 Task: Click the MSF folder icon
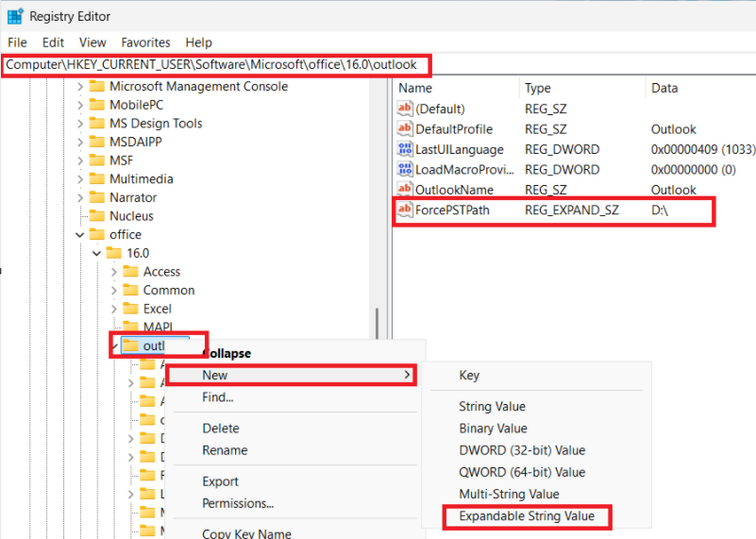click(97, 160)
